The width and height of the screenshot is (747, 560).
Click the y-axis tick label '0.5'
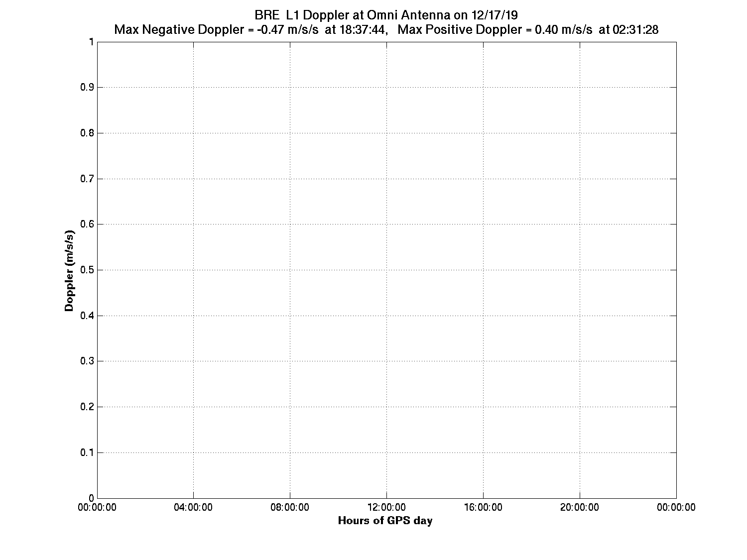tap(87, 270)
